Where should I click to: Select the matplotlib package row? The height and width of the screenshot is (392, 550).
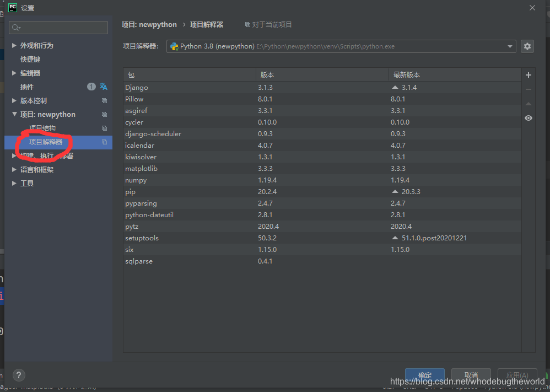click(322, 169)
